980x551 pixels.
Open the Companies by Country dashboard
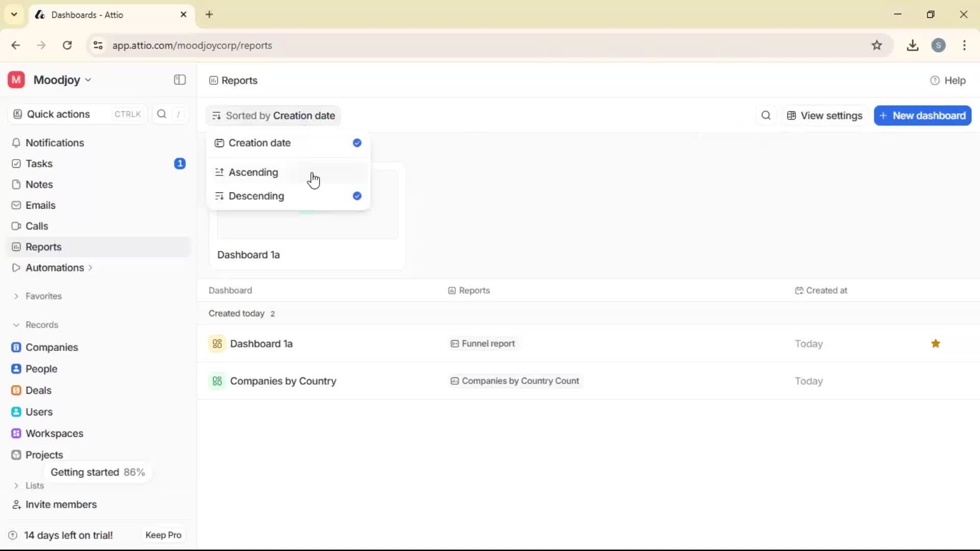point(284,381)
